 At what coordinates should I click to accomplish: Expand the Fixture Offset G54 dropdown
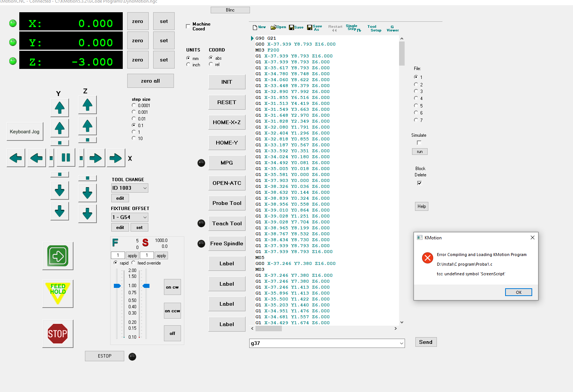point(145,217)
